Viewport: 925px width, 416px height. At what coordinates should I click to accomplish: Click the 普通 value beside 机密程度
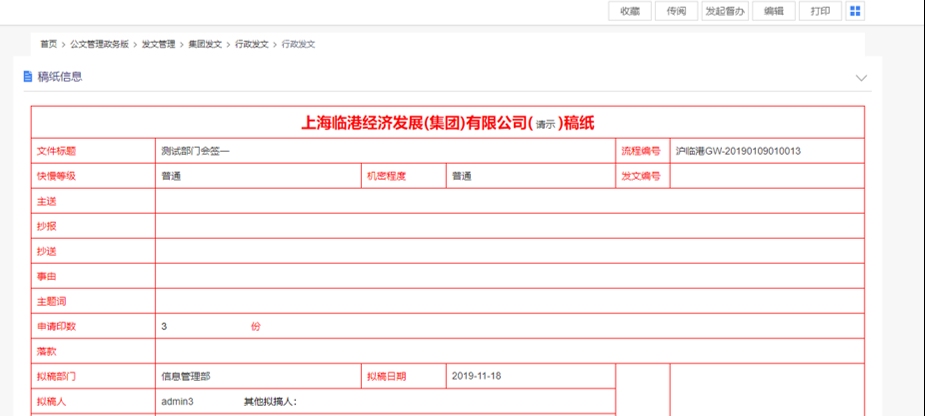[x=461, y=176]
